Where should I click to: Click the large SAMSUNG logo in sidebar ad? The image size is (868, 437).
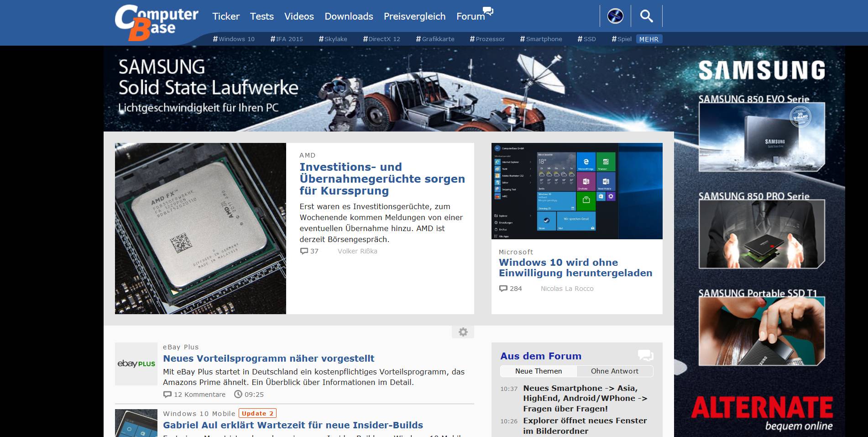tap(762, 71)
